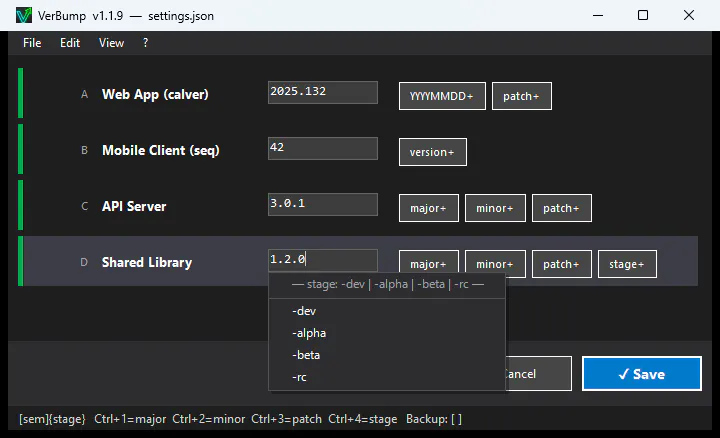The width and height of the screenshot is (720, 438).
Task: Select -dev from the stage list
Action: [x=387, y=311]
